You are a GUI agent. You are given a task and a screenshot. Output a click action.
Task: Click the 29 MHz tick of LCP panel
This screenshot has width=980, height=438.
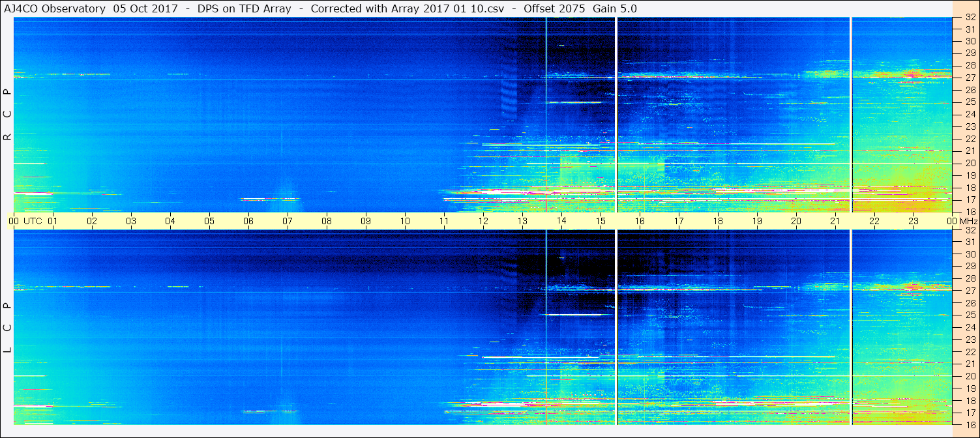970,267
